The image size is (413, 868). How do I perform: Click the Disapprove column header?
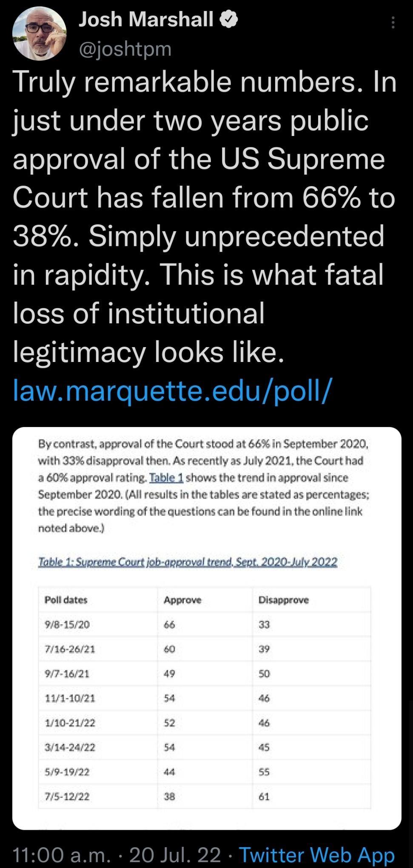pyautogui.click(x=283, y=600)
